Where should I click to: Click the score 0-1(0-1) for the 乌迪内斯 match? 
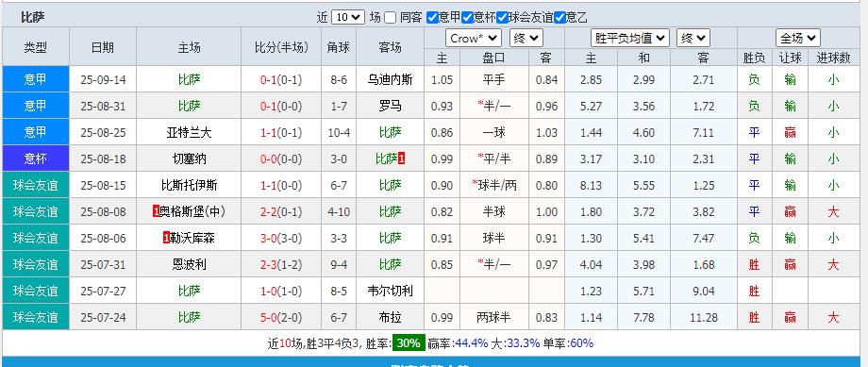coord(281,79)
